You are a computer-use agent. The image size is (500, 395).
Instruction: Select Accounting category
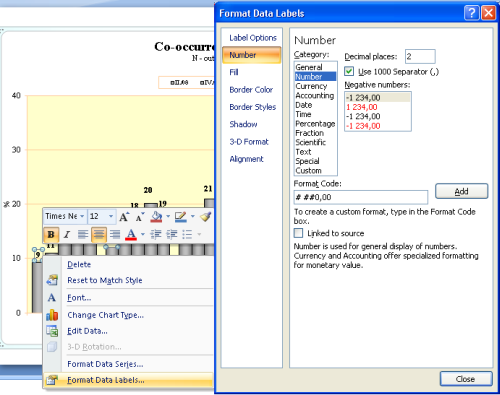315,95
